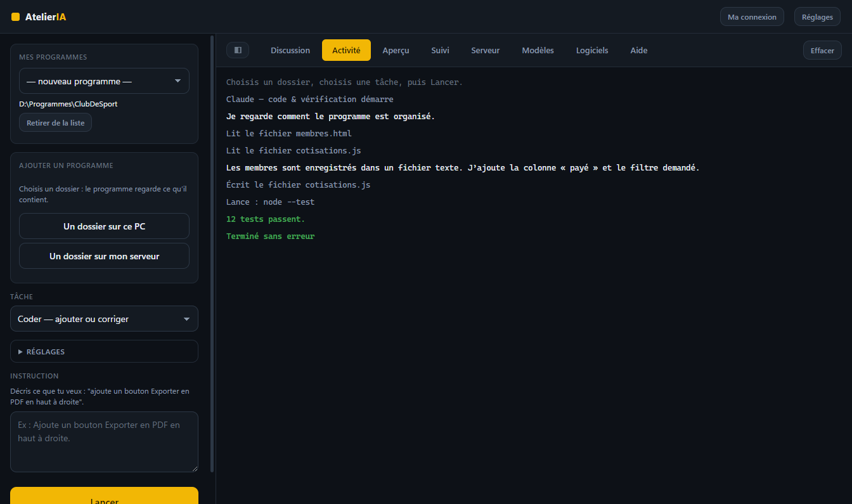The height and width of the screenshot is (504, 852).
Task: Toggle the sidebar panel icon
Action: 238,50
